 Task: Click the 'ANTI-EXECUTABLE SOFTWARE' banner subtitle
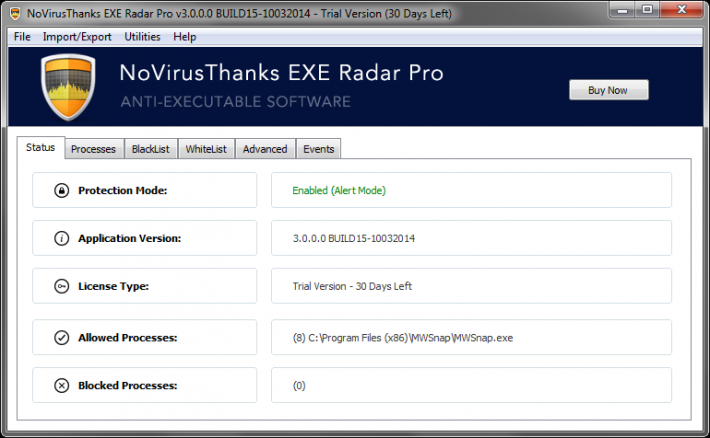coord(235,101)
